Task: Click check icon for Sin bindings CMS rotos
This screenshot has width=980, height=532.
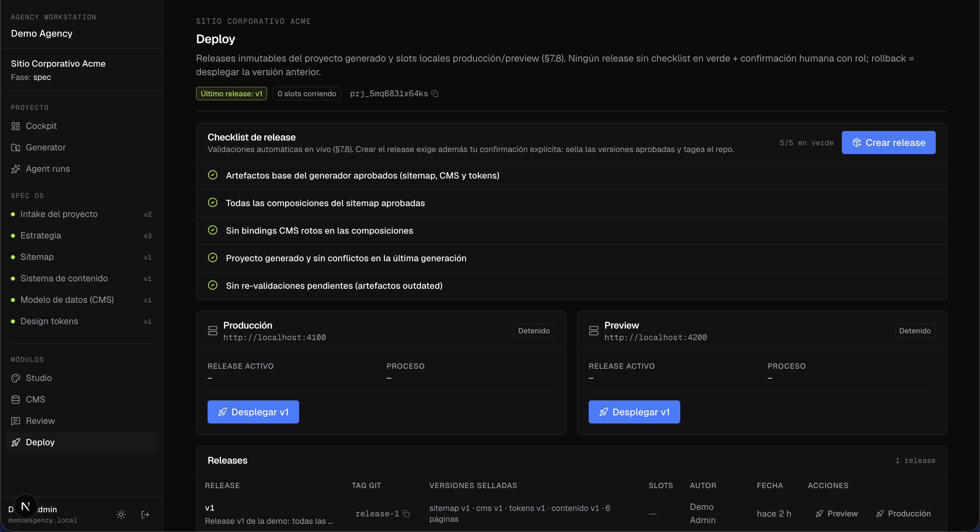Action: 213,230
